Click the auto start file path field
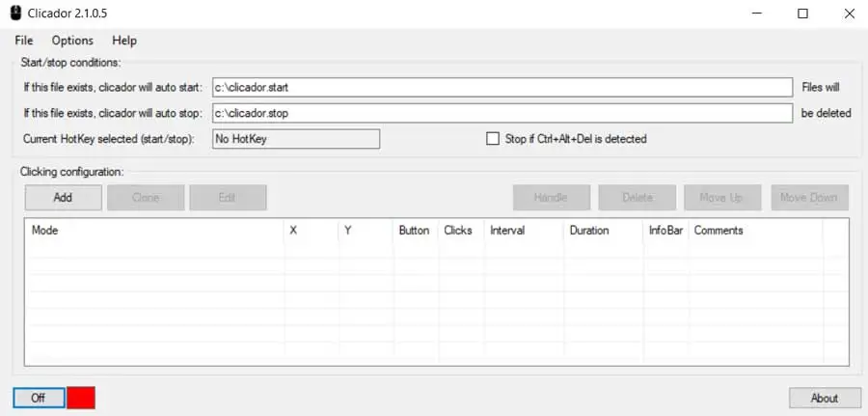The image size is (868, 416). pos(502,88)
